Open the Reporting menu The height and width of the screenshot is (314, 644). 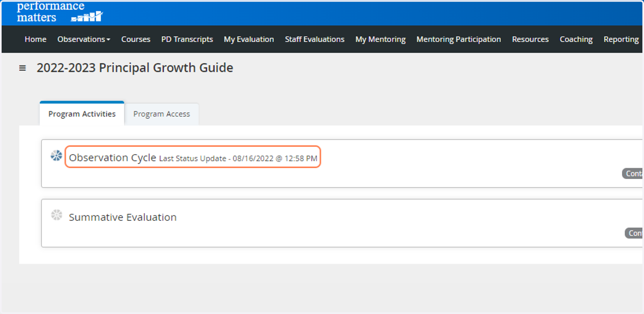coord(621,39)
